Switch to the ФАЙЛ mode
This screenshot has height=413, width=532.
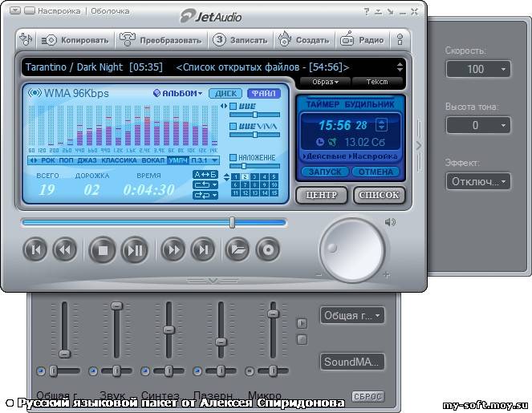(x=264, y=93)
